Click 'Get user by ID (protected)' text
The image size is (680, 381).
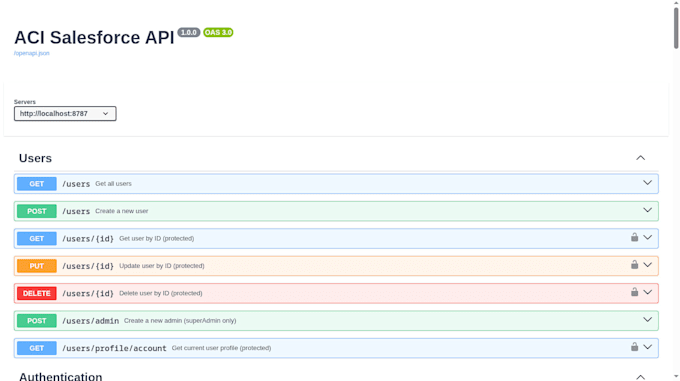(x=157, y=238)
